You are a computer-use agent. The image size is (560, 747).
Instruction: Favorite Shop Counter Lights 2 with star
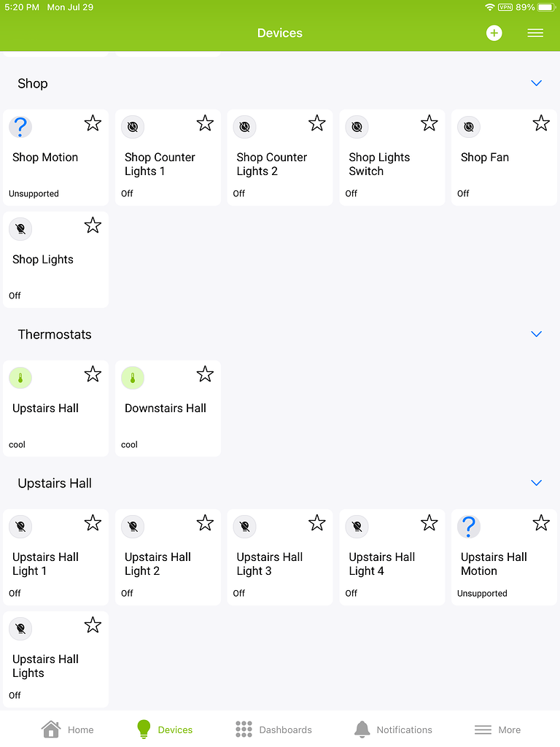point(316,123)
